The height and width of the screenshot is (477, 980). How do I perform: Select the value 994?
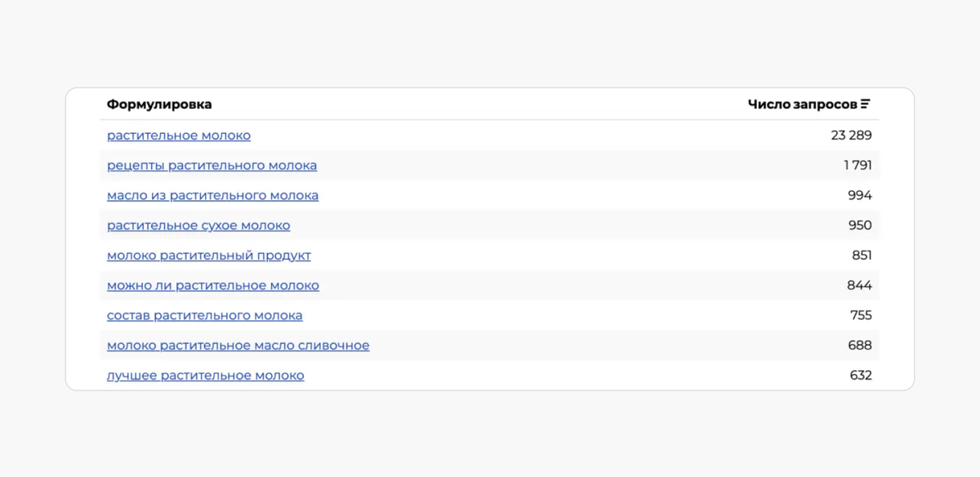[x=860, y=196]
